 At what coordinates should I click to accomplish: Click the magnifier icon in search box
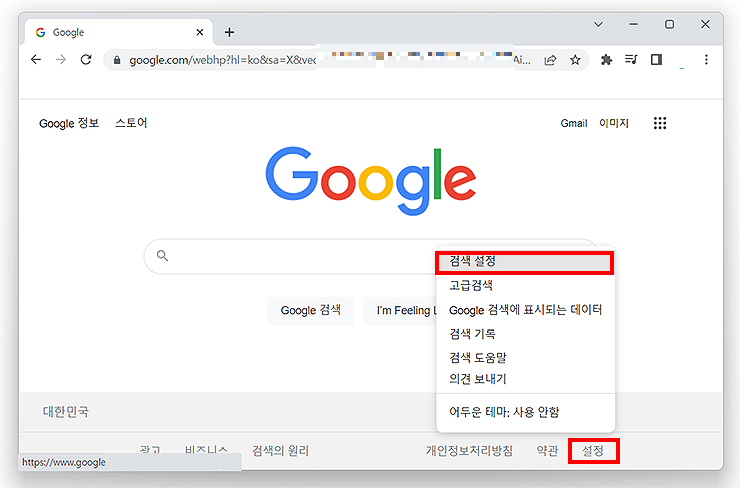coord(162,256)
